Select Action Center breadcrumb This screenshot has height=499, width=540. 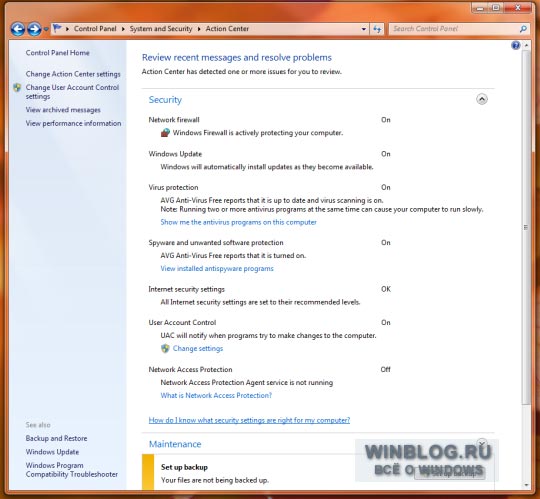pyautogui.click(x=227, y=29)
